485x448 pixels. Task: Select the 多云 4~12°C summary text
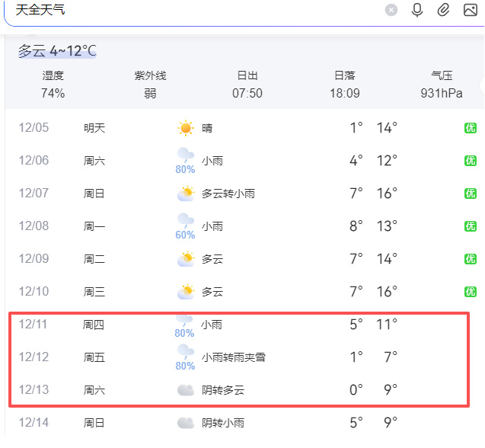tap(57, 51)
